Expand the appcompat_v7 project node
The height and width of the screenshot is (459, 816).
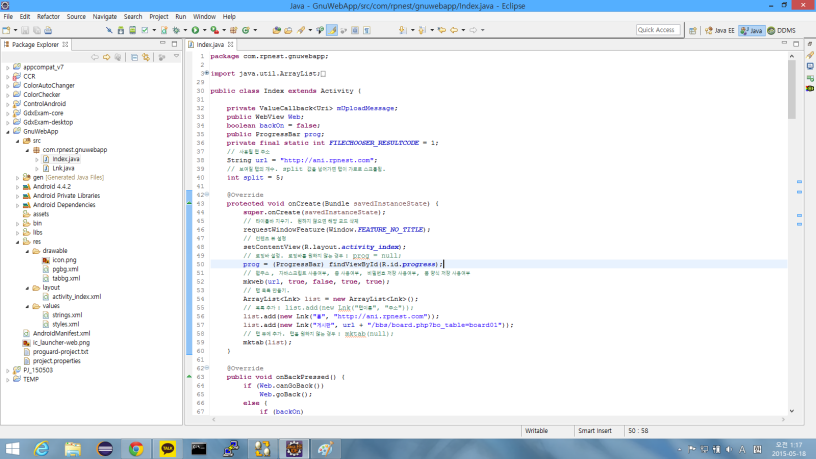point(7,67)
